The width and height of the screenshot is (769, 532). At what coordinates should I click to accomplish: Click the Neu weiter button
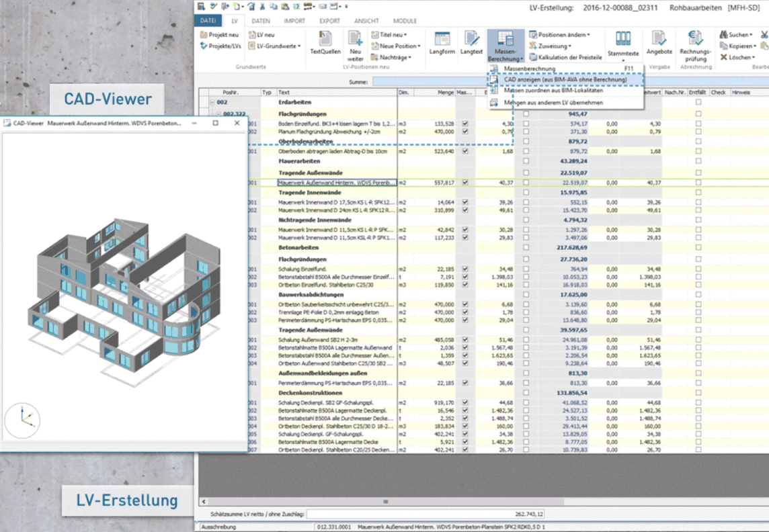pos(355,45)
